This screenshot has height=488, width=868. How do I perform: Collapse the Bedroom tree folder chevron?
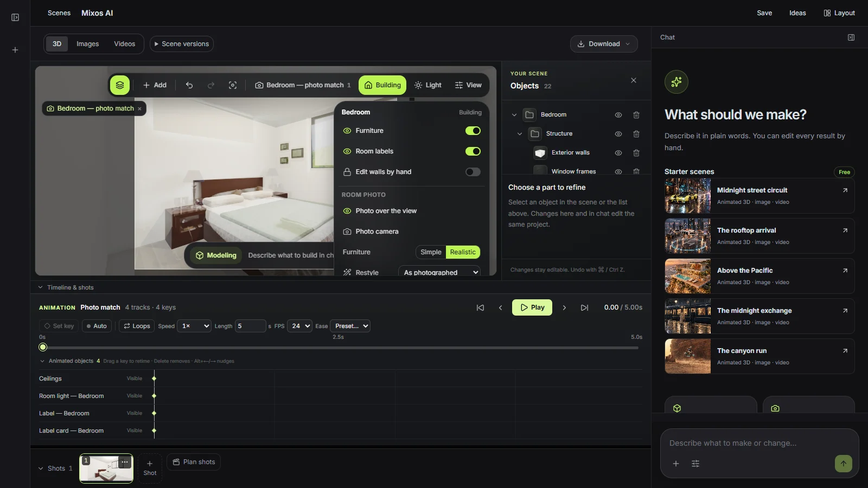pos(514,115)
